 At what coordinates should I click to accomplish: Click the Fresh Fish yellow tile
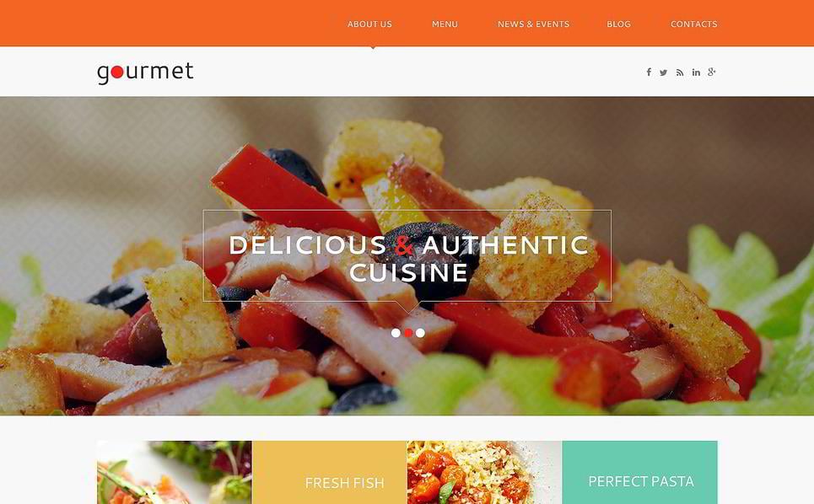pyautogui.click(x=330, y=472)
